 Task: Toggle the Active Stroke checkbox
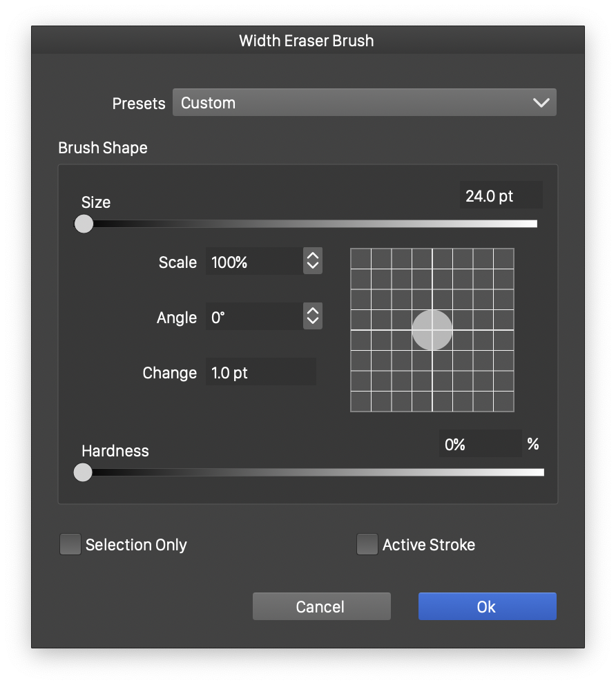coord(367,545)
